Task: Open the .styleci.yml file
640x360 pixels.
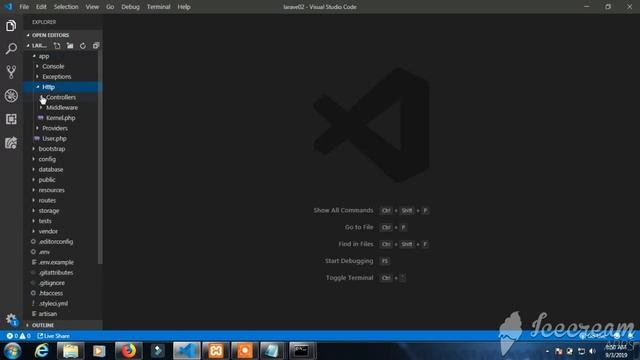Action: click(x=53, y=304)
